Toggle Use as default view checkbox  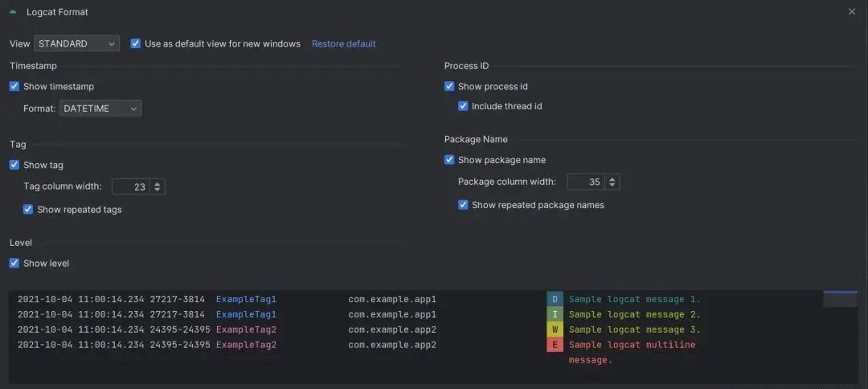[136, 43]
